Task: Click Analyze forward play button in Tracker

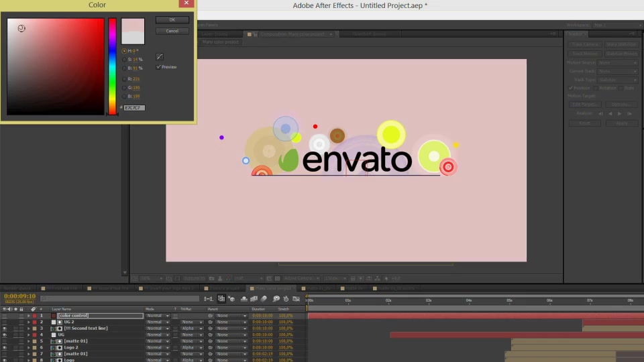Action: point(619,114)
